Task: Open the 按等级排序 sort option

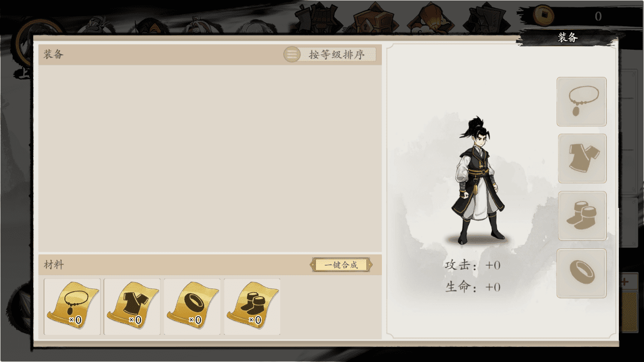Action: pos(336,54)
